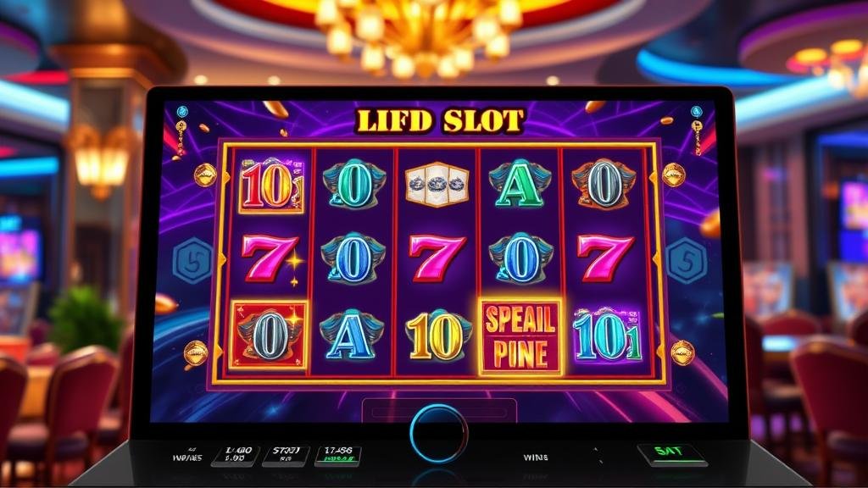Click the gold coin marker at lower-right of reels
868x488 pixels.
tap(682, 352)
